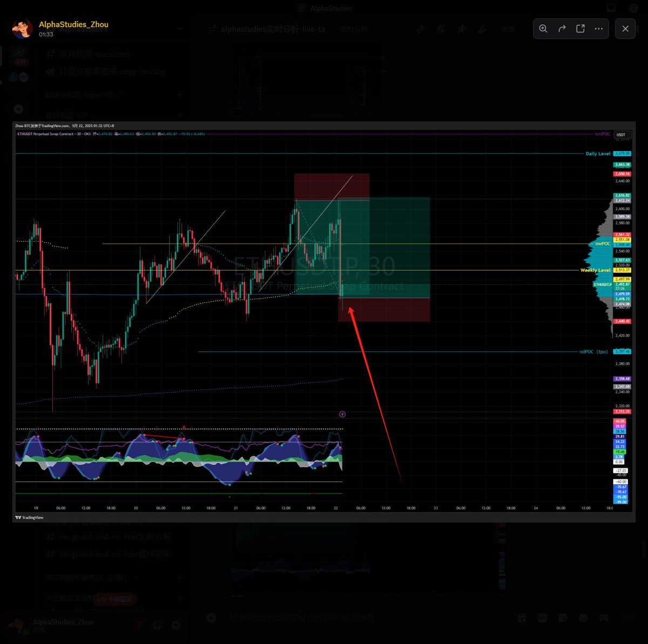Open the 常見問題-questions channel behind the viewer
Screen dimensions: 648x644
point(88,54)
